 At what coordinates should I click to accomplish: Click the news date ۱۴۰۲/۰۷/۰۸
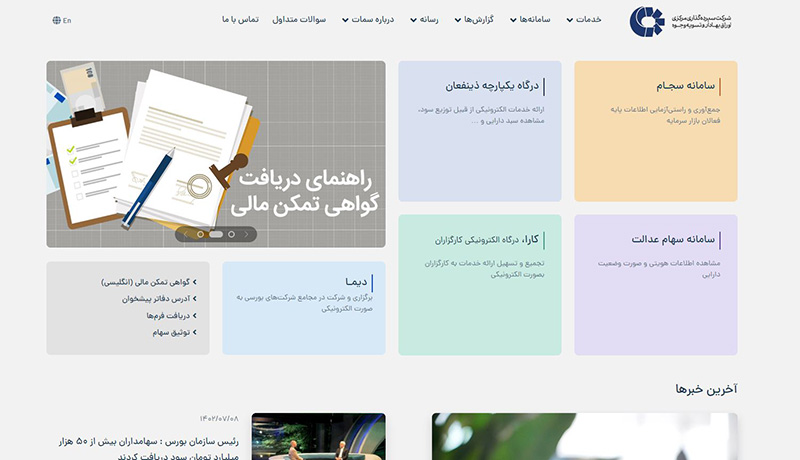219,419
